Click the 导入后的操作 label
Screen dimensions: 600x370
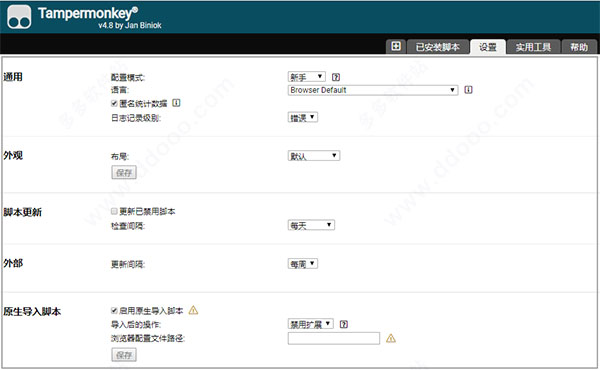pos(136,325)
